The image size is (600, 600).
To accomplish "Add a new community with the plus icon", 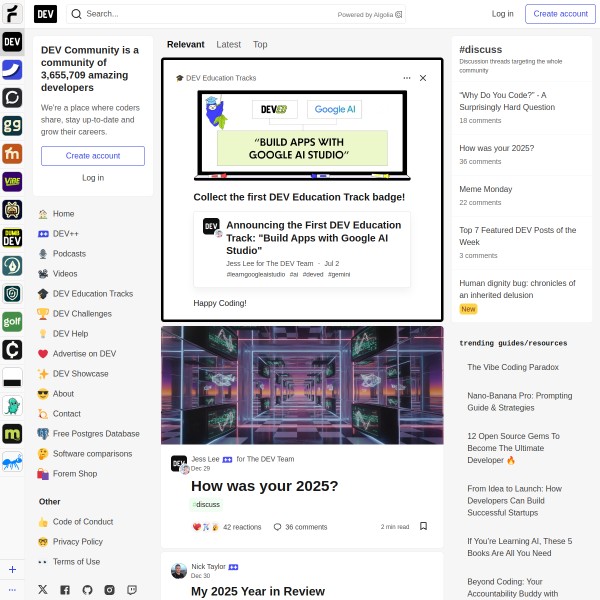I will (12, 569).
